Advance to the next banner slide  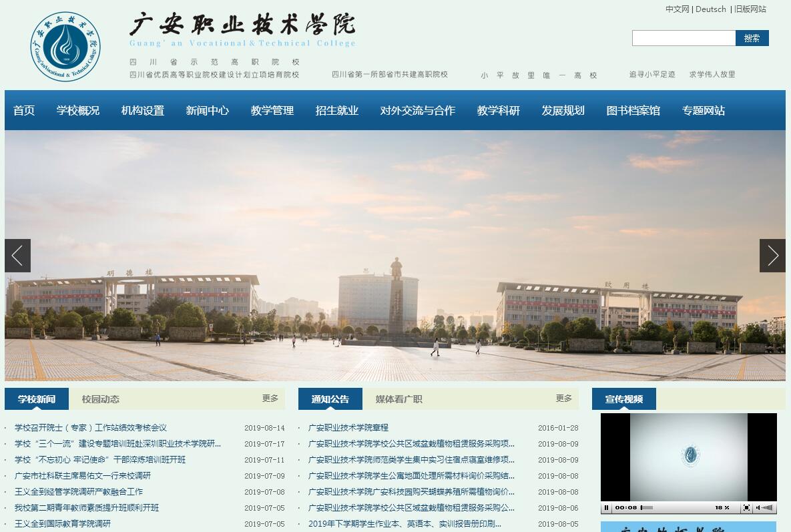click(772, 256)
